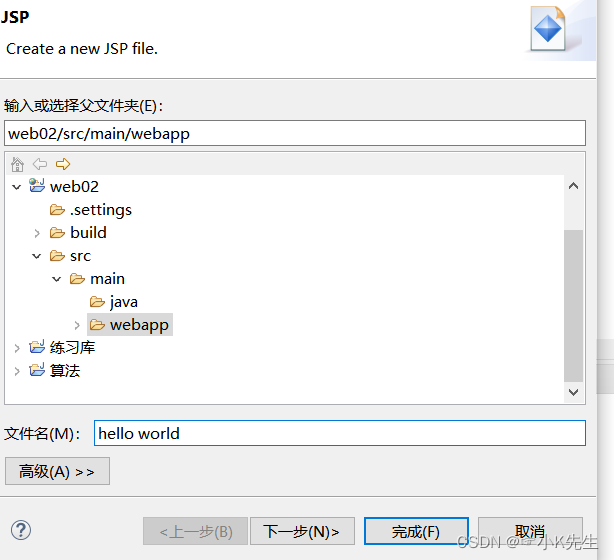614x560 pixels.
Task: Click the 练习库 project icon
Action: click(37, 347)
